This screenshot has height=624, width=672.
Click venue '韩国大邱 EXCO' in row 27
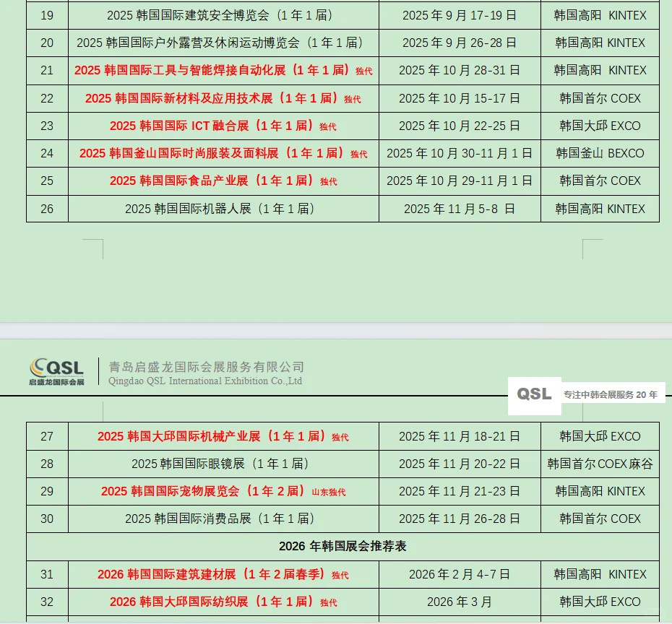pos(600,436)
